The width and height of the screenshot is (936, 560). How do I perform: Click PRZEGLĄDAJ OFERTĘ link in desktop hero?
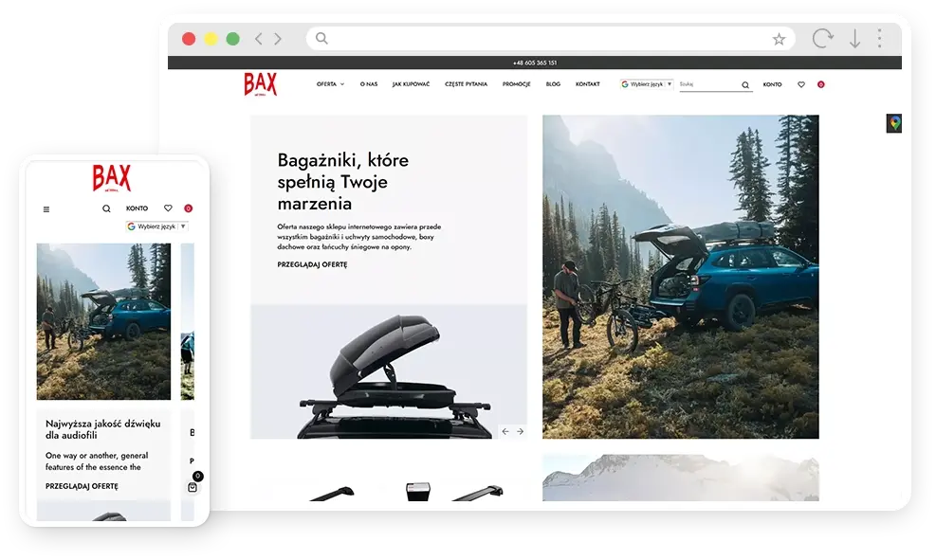pos(312,264)
